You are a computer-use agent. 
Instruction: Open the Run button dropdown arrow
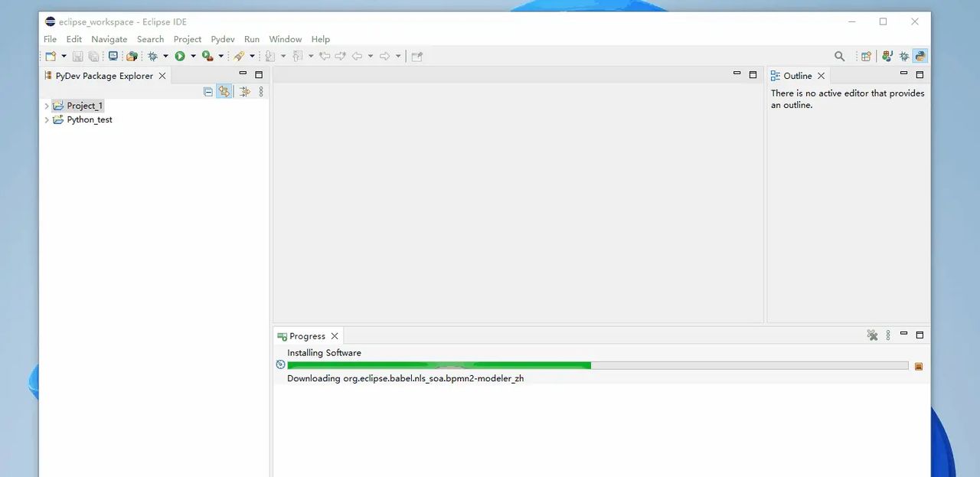pos(193,56)
